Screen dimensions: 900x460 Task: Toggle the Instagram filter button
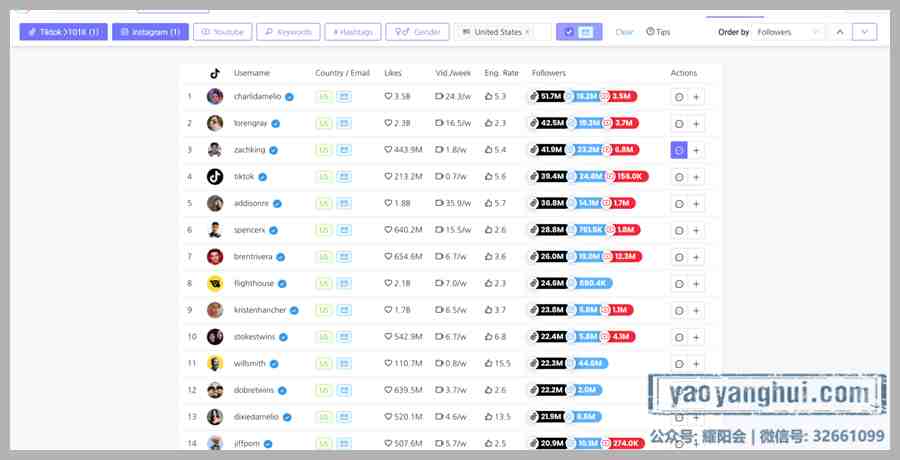pyautogui.click(x=150, y=32)
